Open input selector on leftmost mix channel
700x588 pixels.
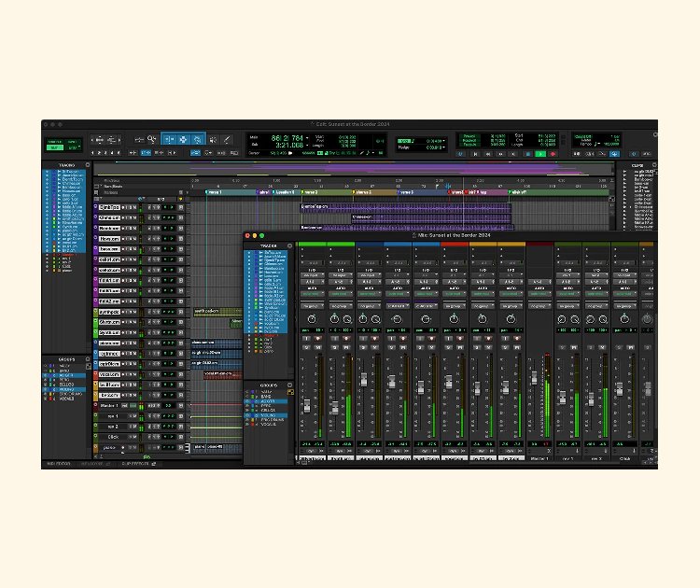(312, 276)
